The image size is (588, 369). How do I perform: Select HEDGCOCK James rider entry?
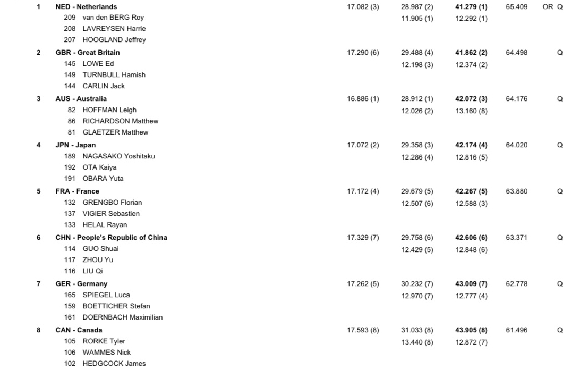[114, 364]
